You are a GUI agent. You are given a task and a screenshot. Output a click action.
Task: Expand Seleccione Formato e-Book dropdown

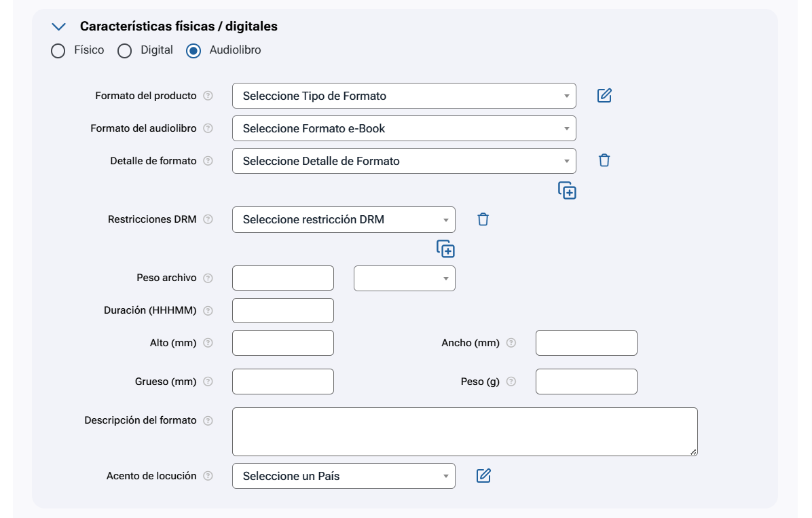tap(404, 128)
